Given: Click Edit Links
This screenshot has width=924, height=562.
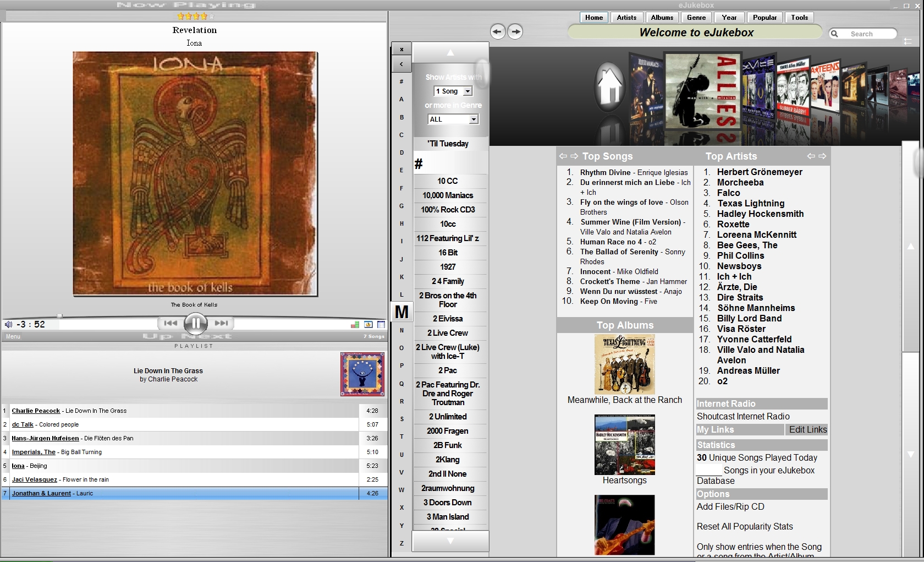Looking at the screenshot, I should pos(807,429).
